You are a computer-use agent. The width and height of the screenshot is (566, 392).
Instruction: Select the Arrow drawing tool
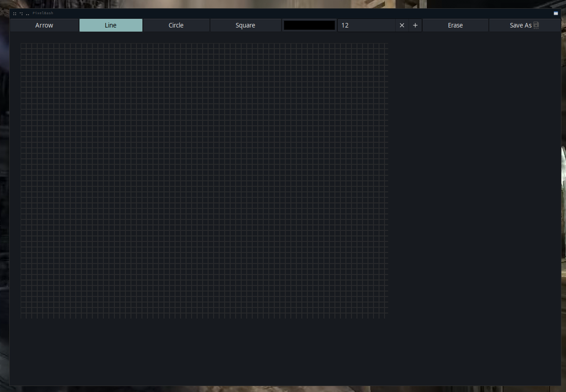pos(44,25)
